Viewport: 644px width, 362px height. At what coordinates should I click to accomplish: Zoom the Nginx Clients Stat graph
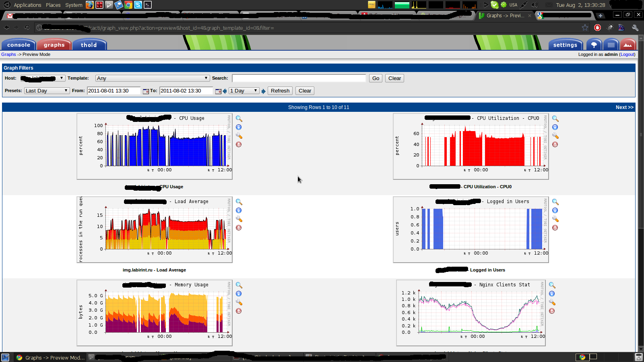click(552, 285)
